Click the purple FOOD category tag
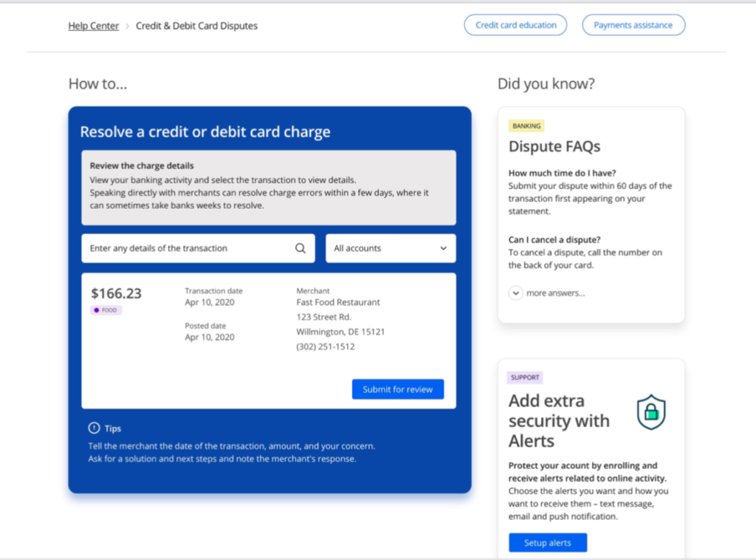The width and height of the screenshot is (756, 560). [x=106, y=310]
